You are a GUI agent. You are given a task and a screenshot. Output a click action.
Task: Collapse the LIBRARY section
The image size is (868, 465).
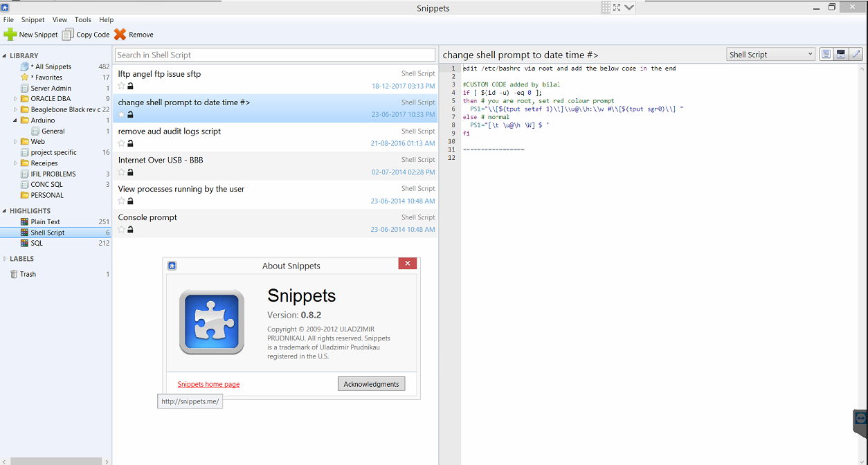click(5, 55)
